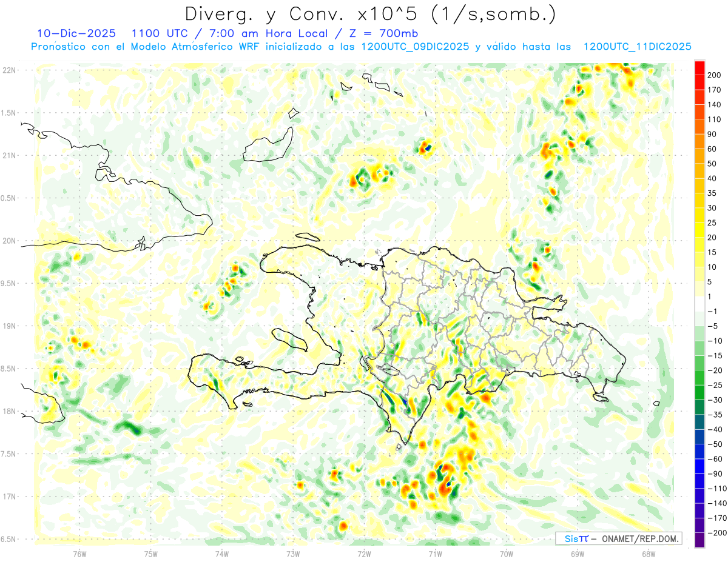The image size is (728, 562).
Task: Click the '68W' longitude label
Action: 649,554
